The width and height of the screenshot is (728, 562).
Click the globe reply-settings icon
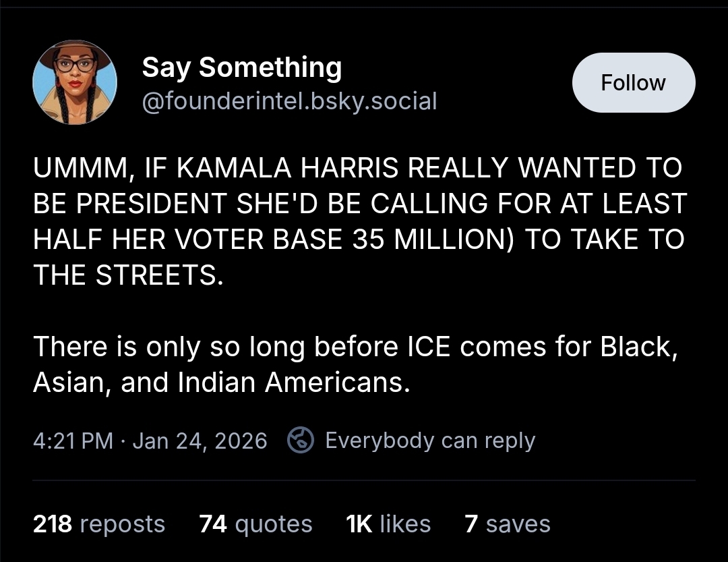301,441
